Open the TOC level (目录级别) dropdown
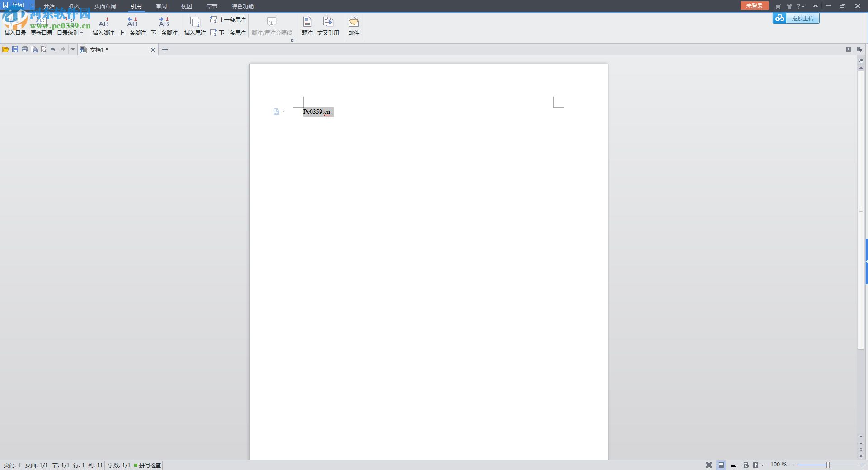This screenshot has width=868, height=470. (70, 26)
